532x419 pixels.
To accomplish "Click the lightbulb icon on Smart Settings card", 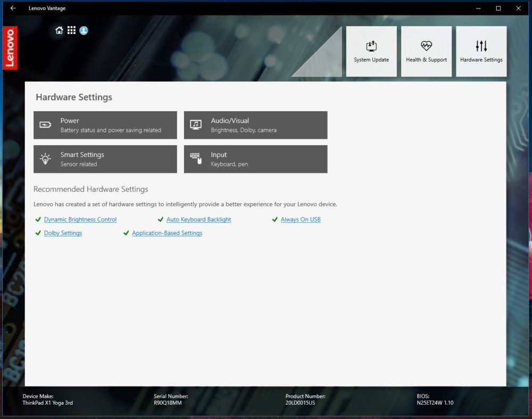I will click(45, 158).
